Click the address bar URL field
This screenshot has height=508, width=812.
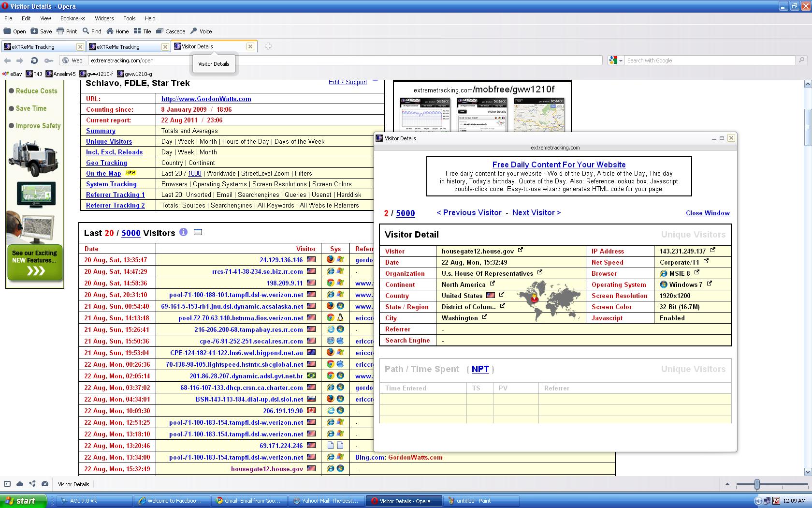(x=345, y=60)
